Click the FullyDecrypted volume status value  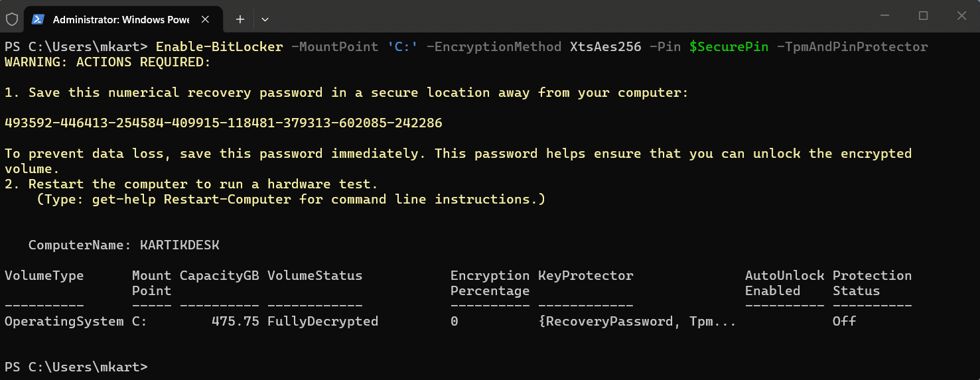pyautogui.click(x=322, y=322)
